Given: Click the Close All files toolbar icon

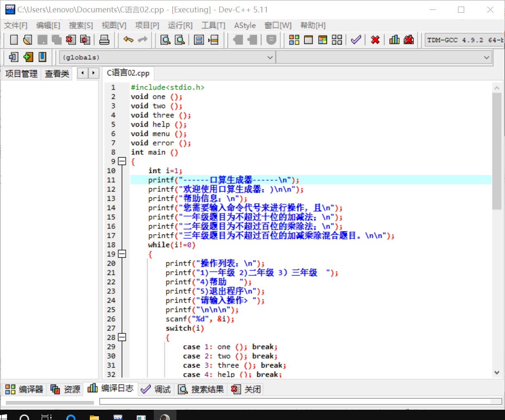Looking at the screenshot, I should (85, 40).
